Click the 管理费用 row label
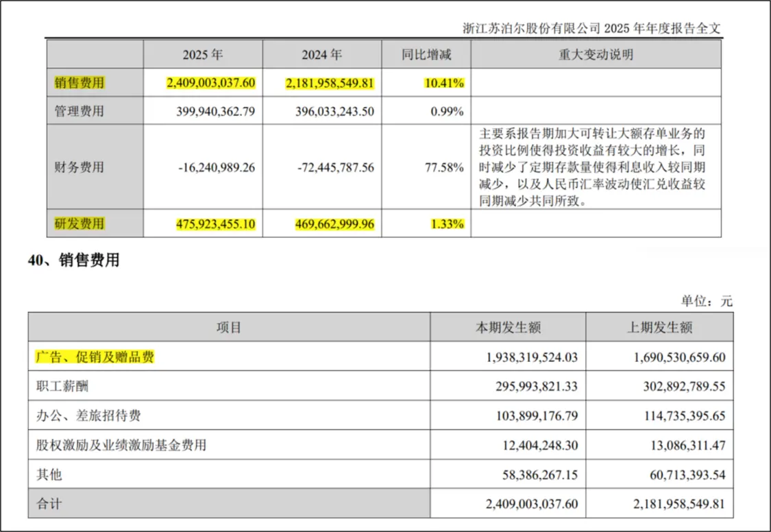The height and width of the screenshot is (532, 771). [79, 111]
